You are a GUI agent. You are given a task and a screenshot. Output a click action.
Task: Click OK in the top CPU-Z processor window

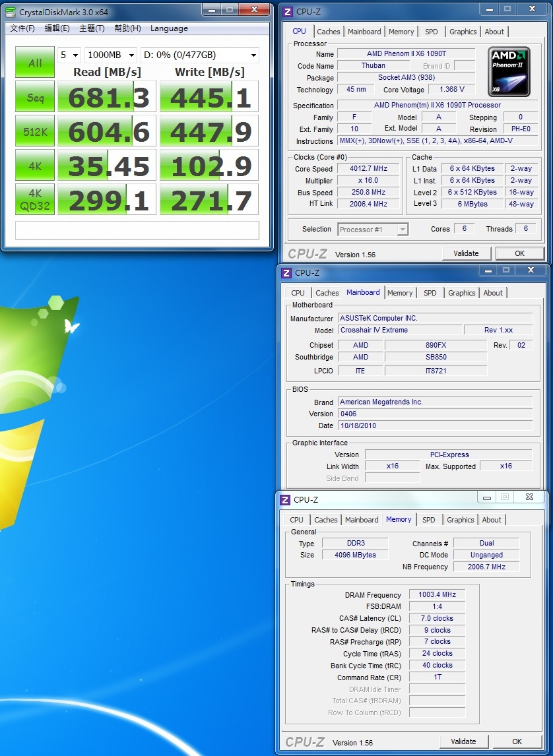(519, 253)
